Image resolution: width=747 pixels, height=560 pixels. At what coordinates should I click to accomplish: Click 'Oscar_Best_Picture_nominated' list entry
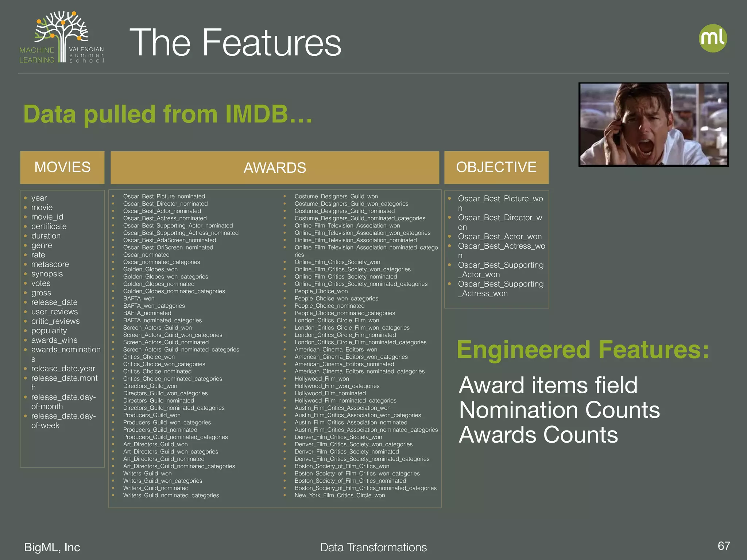[164, 197]
